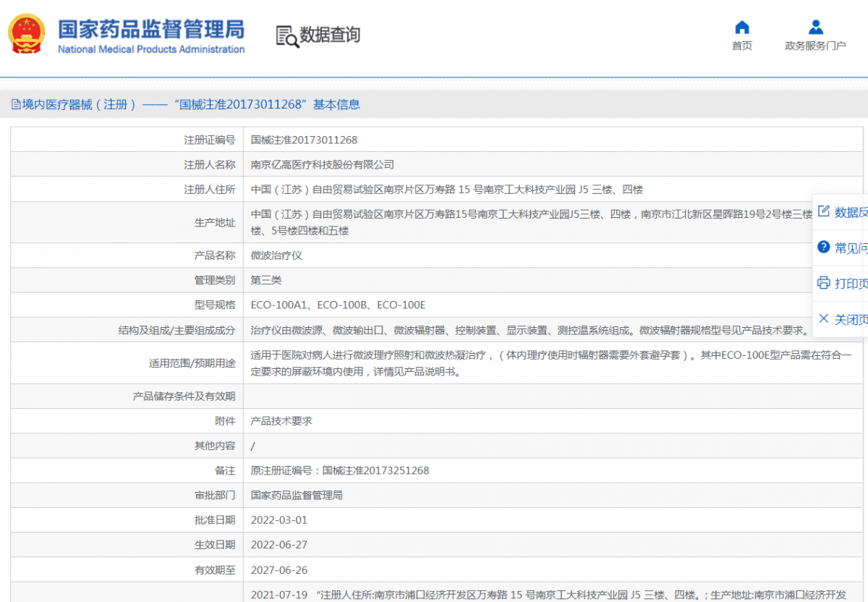This screenshot has width=868, height=602.
Task: Click the 关闭页 X icon
Action: 823,318
